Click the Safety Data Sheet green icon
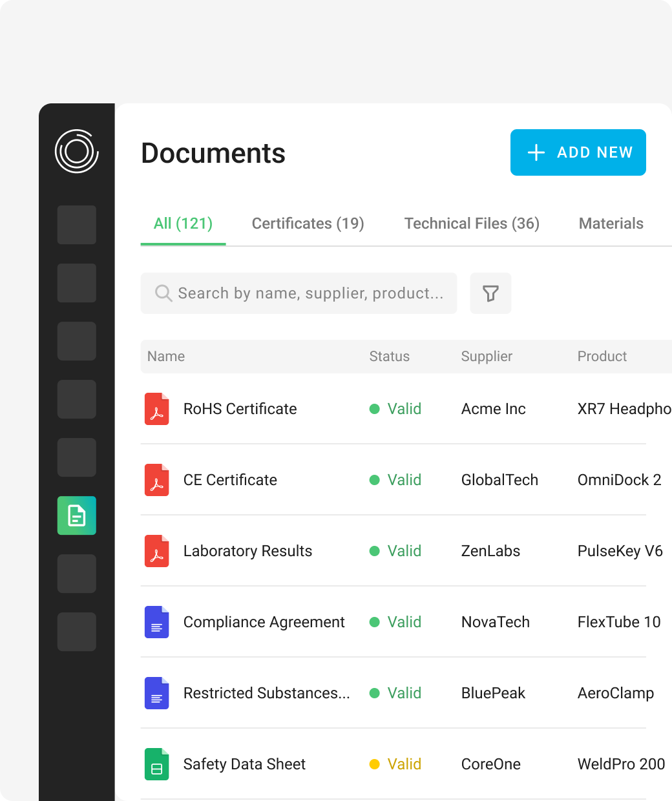 point(156,764)
